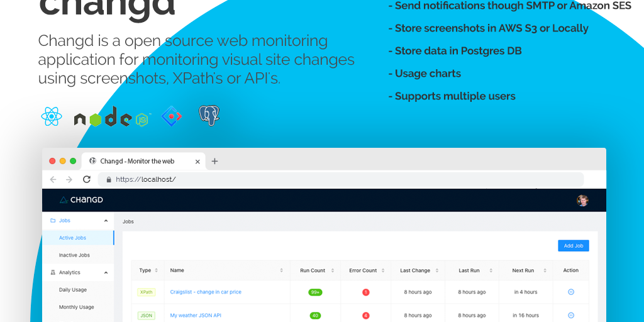
Task: Sort by Type column
Action: 156,270
